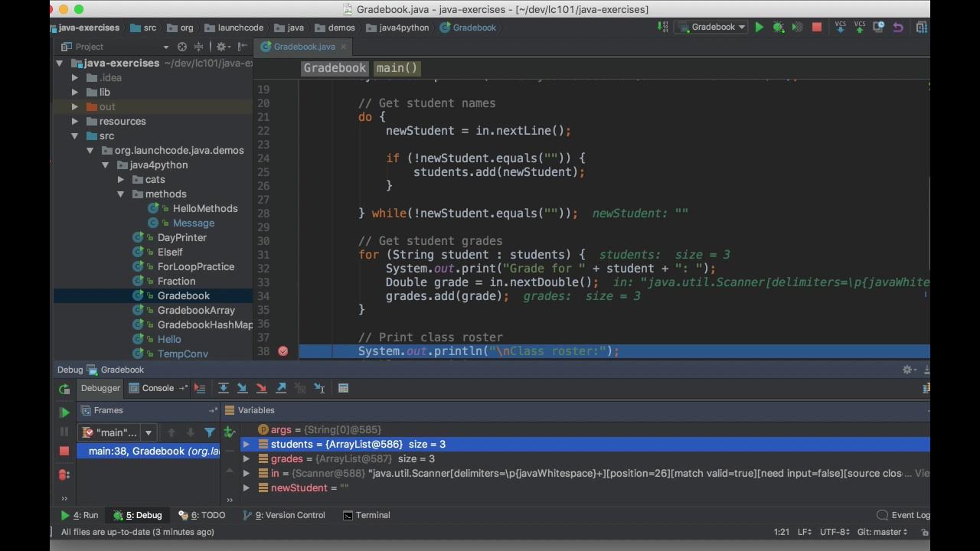Click the Git: master branch widget
The width and height of the screenshot is (980, 551).
click(882, 532)
